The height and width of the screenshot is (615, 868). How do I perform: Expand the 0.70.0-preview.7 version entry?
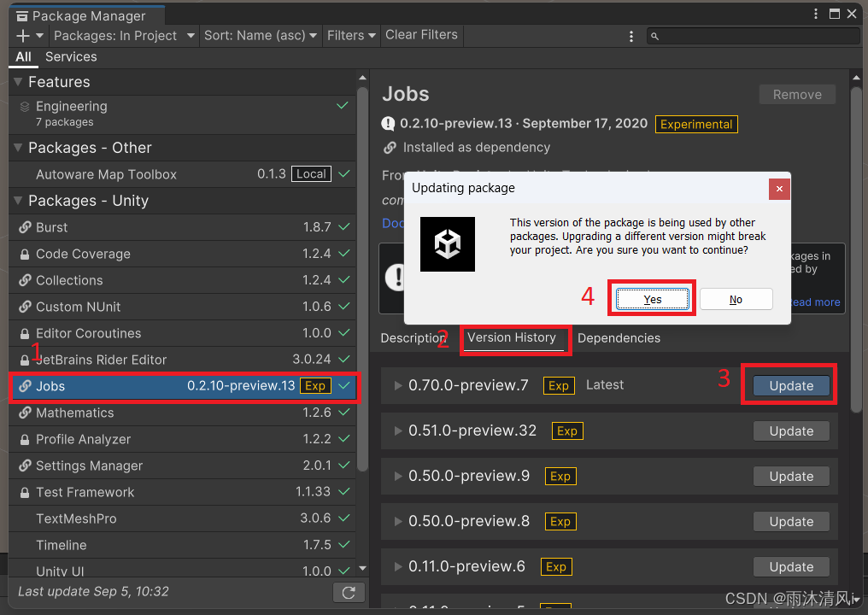[x=398, y=386]
